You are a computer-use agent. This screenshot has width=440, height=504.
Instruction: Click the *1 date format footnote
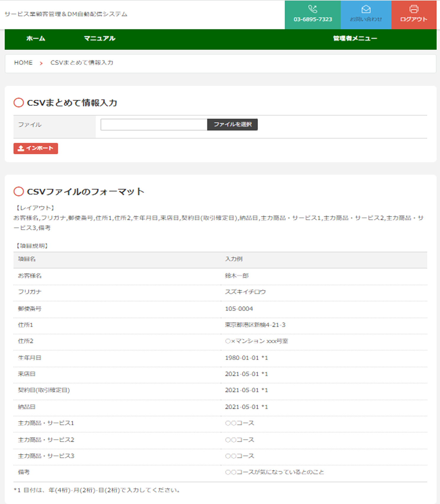coord(97,490)
